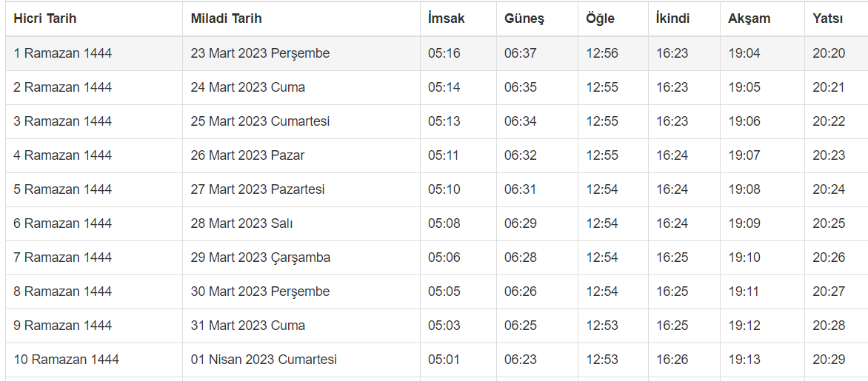This screenshot has width=868, height=381.
Task: Select the 25 Mart 2023 Cumartesi cell
Action: coord(260,121)
